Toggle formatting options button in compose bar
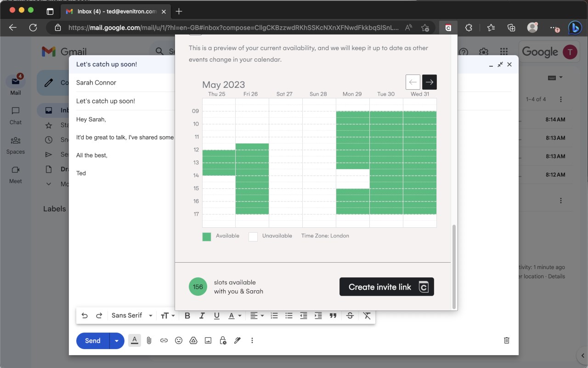The height and width of the screenshot is (368, 588). [135, 340]
